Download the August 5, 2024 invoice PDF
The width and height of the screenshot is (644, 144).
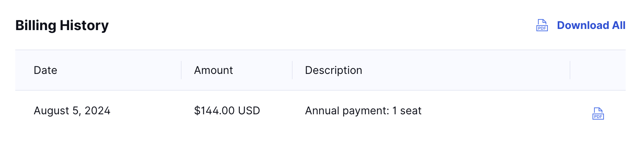pos(598,113)
